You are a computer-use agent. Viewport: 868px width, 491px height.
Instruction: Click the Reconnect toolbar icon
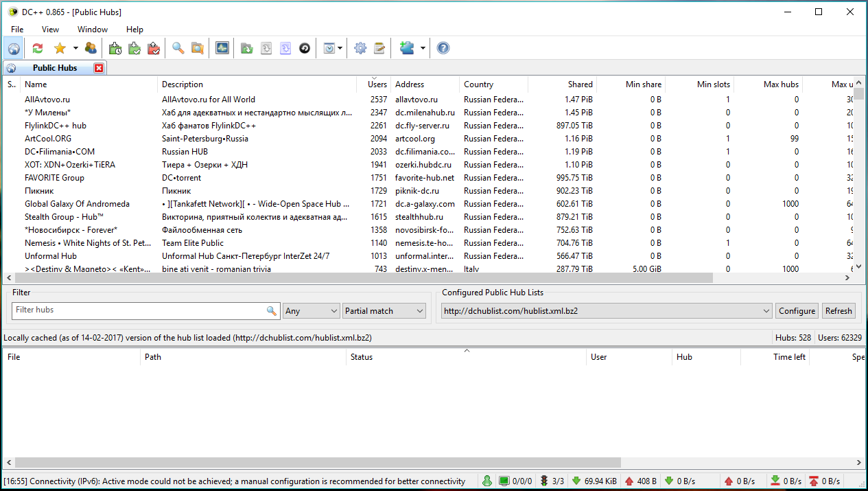[37, 48]
